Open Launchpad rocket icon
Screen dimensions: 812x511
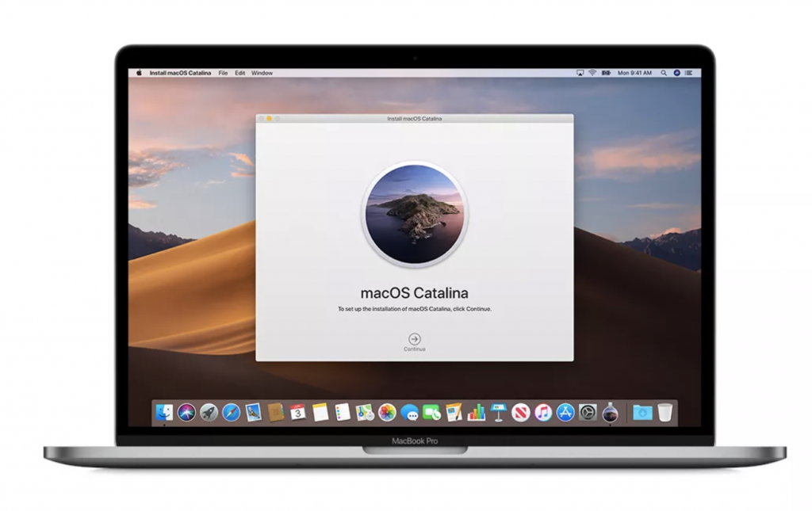209,412
